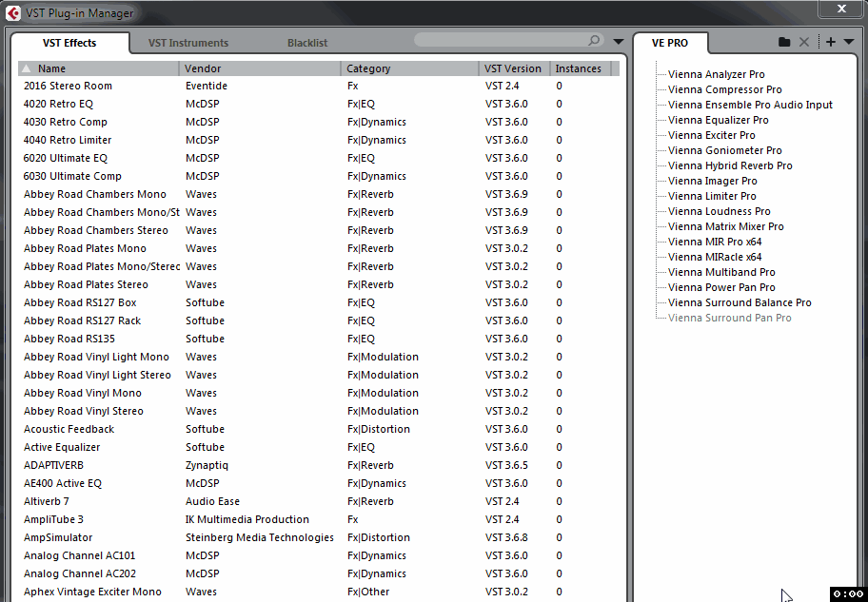
Task: Select Aphex Vintage Exciter Mono row
Action: tap(318, 592)
